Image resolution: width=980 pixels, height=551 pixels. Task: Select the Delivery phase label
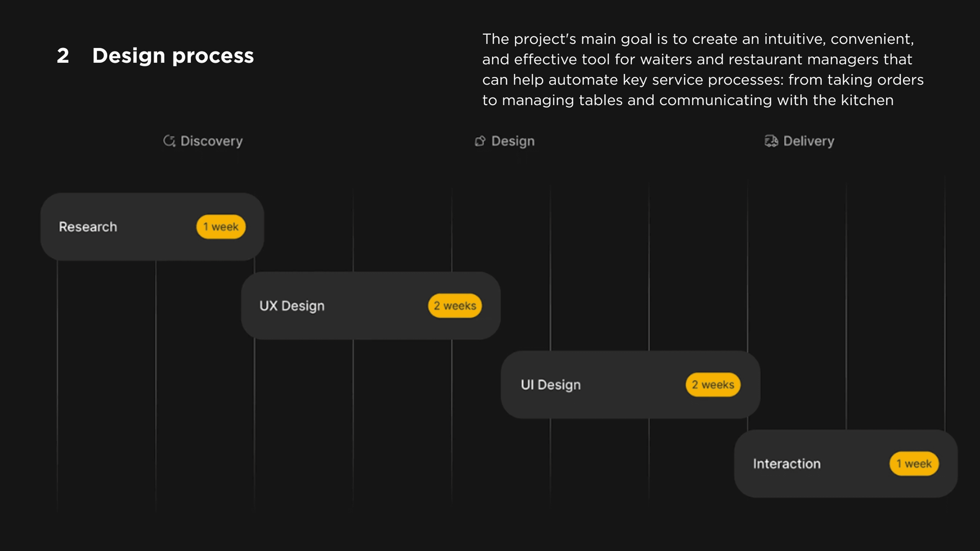pos(808,141)
